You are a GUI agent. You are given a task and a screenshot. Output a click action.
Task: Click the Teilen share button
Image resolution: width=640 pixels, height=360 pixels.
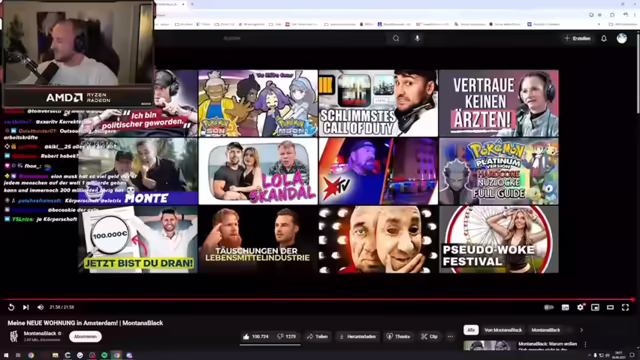(318, 337)
